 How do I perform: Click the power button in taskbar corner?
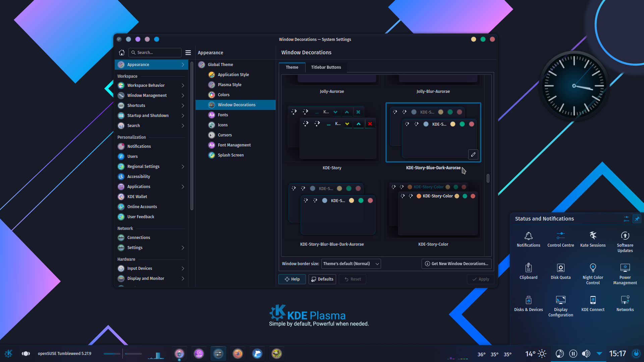pos(636,354)
